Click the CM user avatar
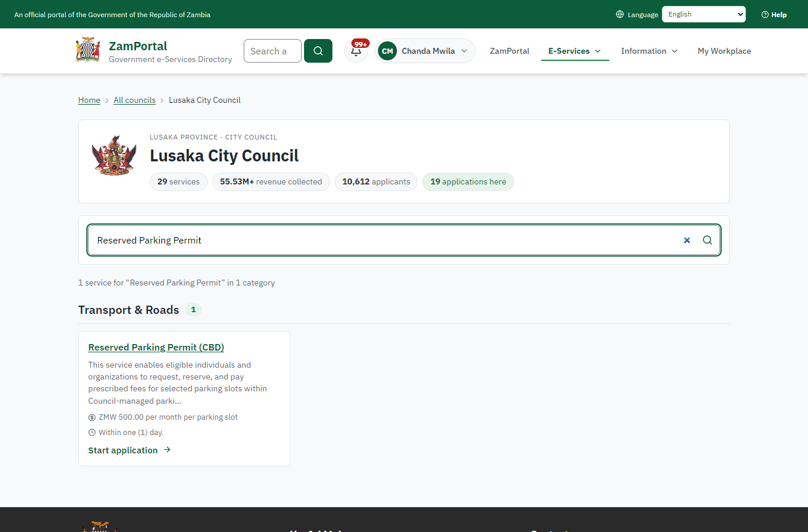This screenshot has width=808, height=532. [387, 51]
